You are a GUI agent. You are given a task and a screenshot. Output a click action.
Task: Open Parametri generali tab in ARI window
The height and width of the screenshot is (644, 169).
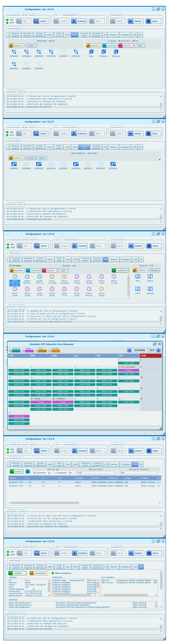coord(16,567)
